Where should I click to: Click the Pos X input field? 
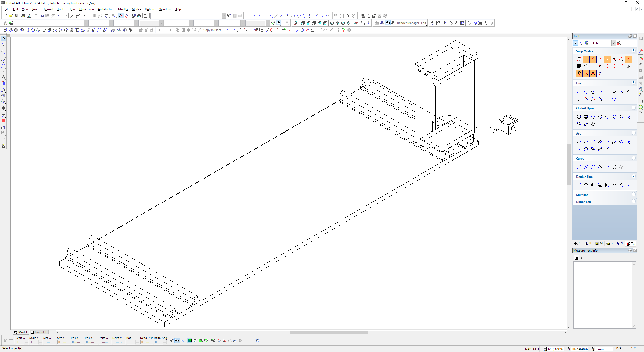(x=76, y=342)
